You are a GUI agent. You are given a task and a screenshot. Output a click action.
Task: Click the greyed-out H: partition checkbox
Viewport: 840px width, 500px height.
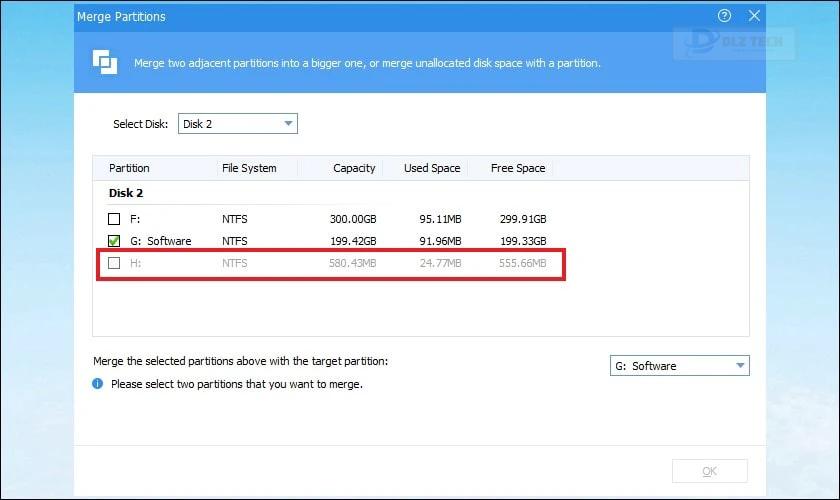[114, 263]
